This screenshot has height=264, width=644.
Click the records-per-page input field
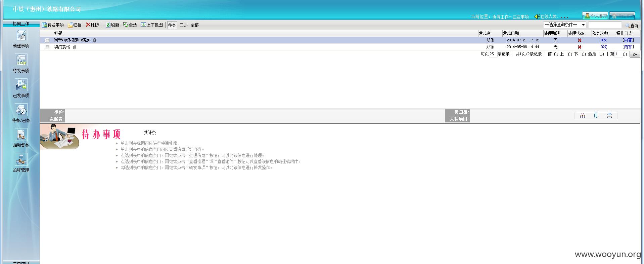click(x=493, y=54)
